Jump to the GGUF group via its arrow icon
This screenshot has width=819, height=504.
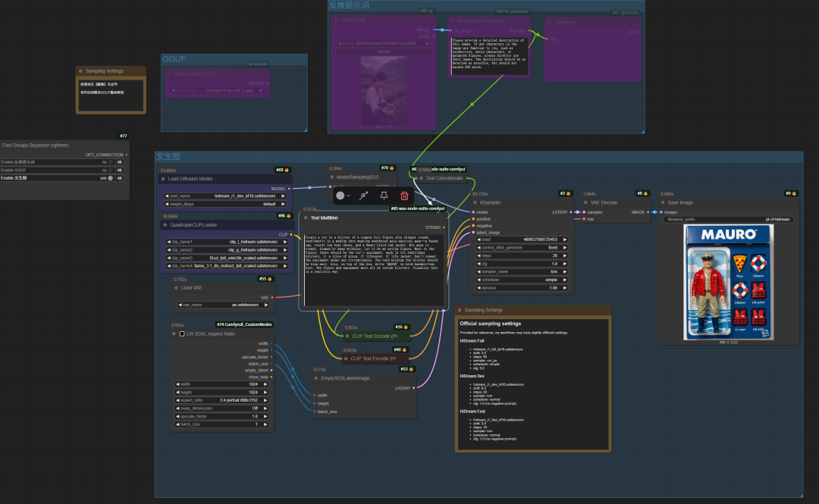coord(120,171)
